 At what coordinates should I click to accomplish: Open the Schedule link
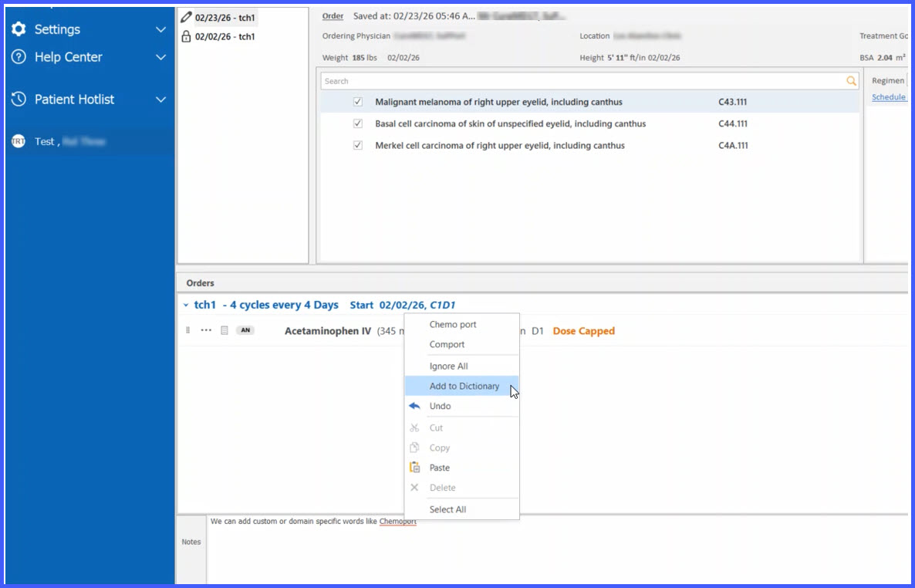(x=888, y=97)
